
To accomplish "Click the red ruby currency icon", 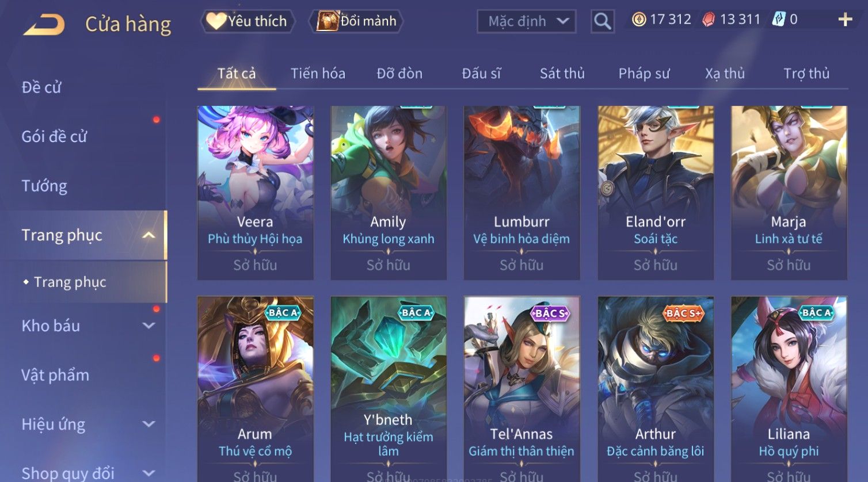I will pyautogui.click(x=709, y=20).
